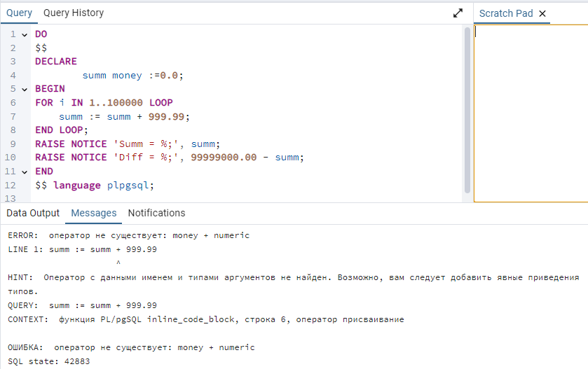Switch to the Query tab
588x369 pixels.
[x=19, y=13]
